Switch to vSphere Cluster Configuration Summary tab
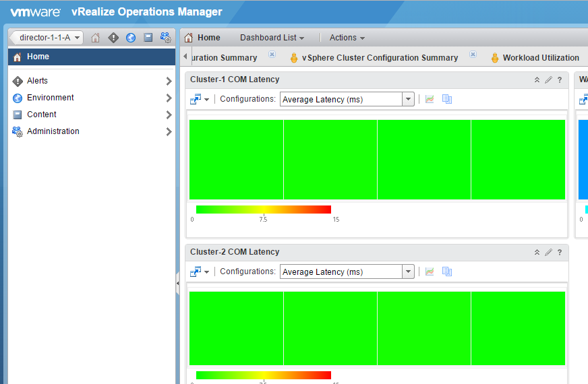Viewport: 588px width, 384px height. click(x=380, y=58)
